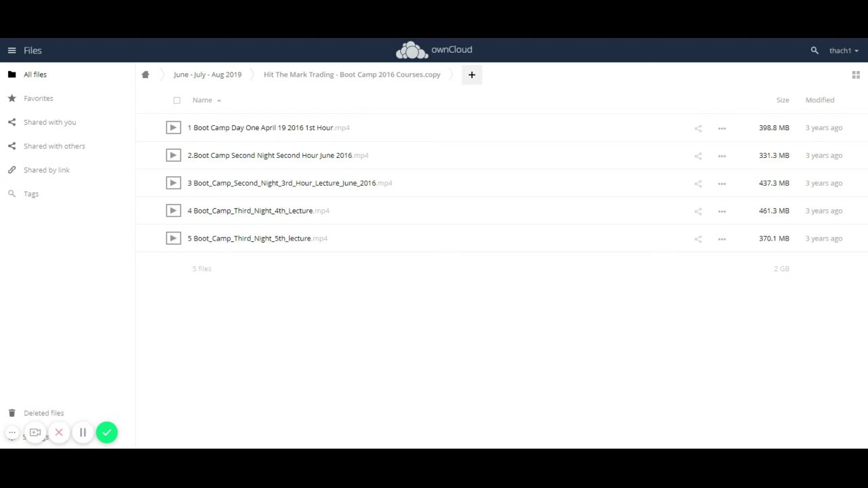Open more actions for 2.Boot Camp Second Night
The width and height of the screenshot is (868, 488).
(722, 156)
